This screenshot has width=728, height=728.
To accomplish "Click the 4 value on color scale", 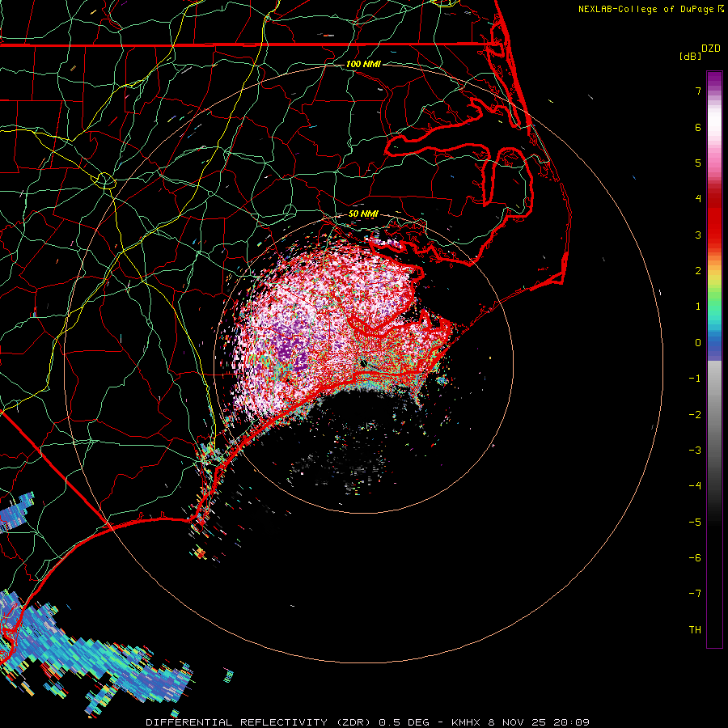I will click(x=698, y=199).
